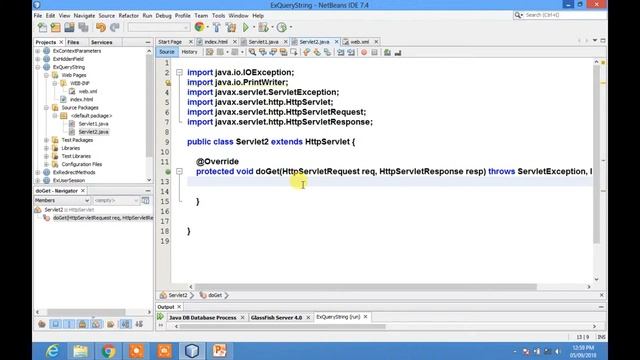Click the Debug Project toolbar icon

264,27
